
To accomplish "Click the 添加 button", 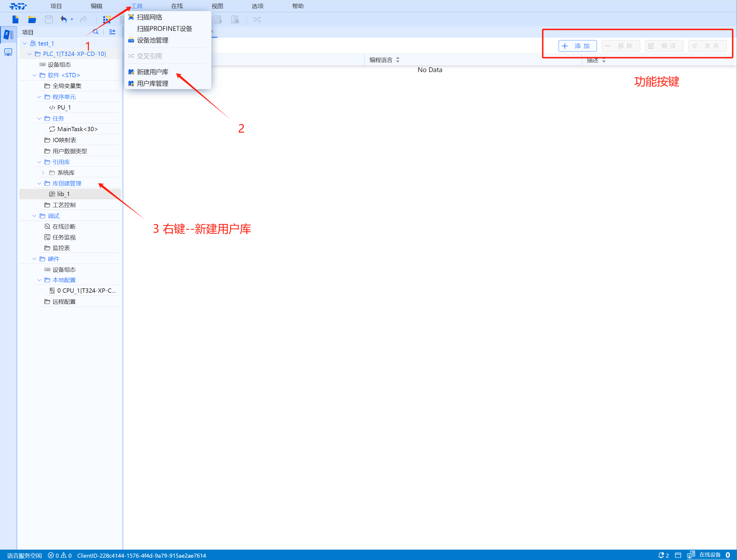I will 577,46.
